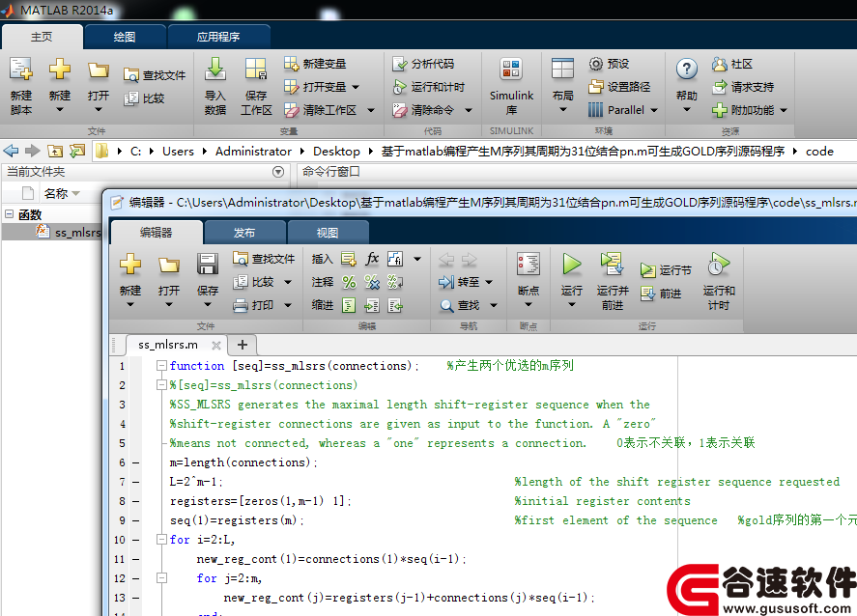Switch to the 应用程序 (Apps) tab

pyautogui.click(x=218, y=37)
